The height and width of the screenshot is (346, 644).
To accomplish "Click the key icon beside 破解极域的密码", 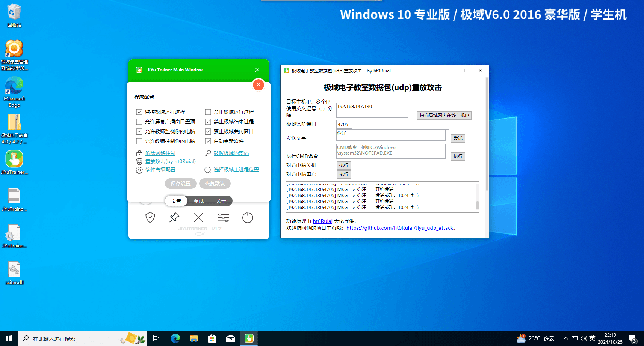I will [x=208, y=153].
